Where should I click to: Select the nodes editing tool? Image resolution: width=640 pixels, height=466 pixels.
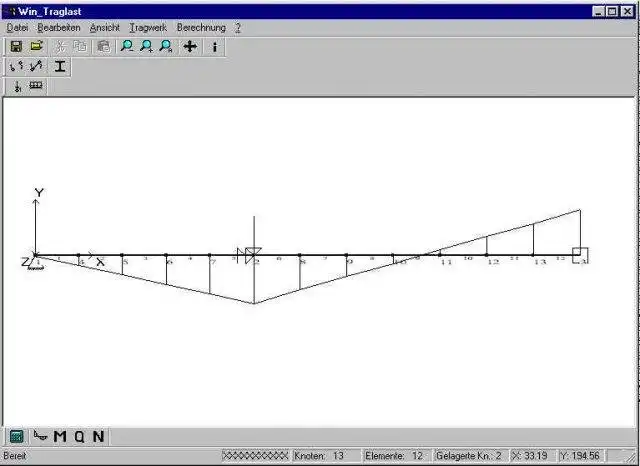(x=16, y=66)
